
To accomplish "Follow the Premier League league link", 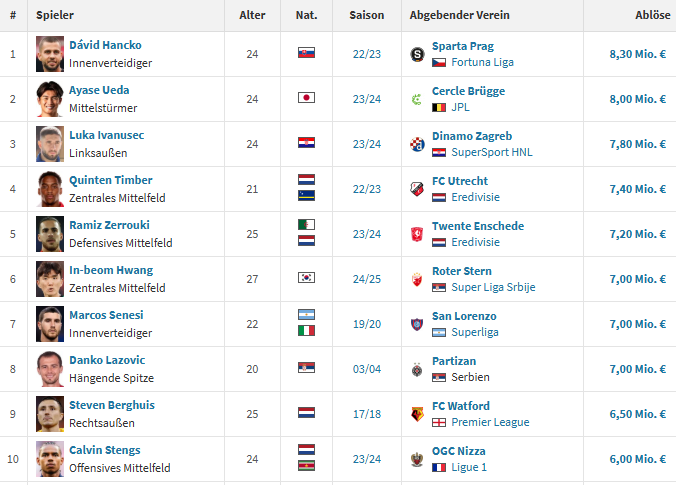I will pyautogui.click(x=490, y=422).
